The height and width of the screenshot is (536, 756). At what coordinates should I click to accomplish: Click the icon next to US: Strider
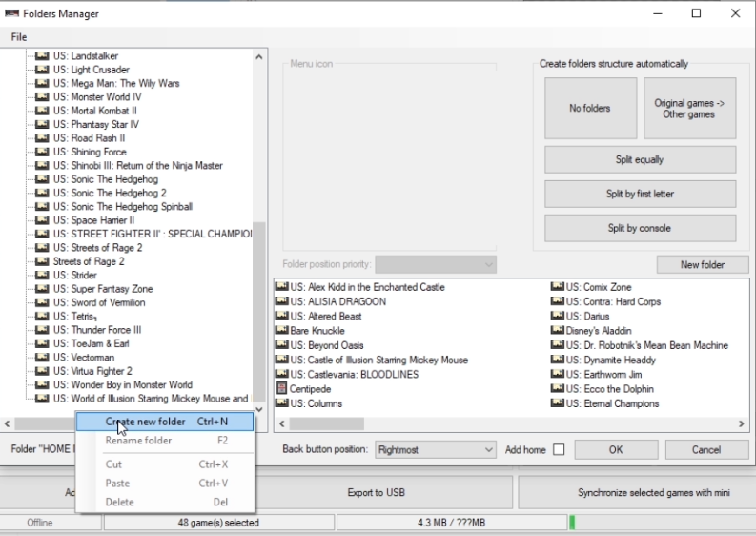point(43,275)
